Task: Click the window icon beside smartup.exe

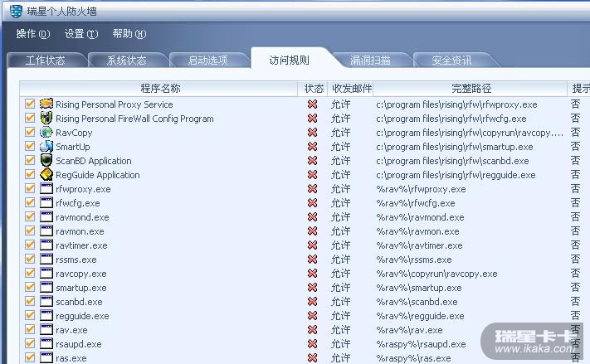Action: (46, 287)
